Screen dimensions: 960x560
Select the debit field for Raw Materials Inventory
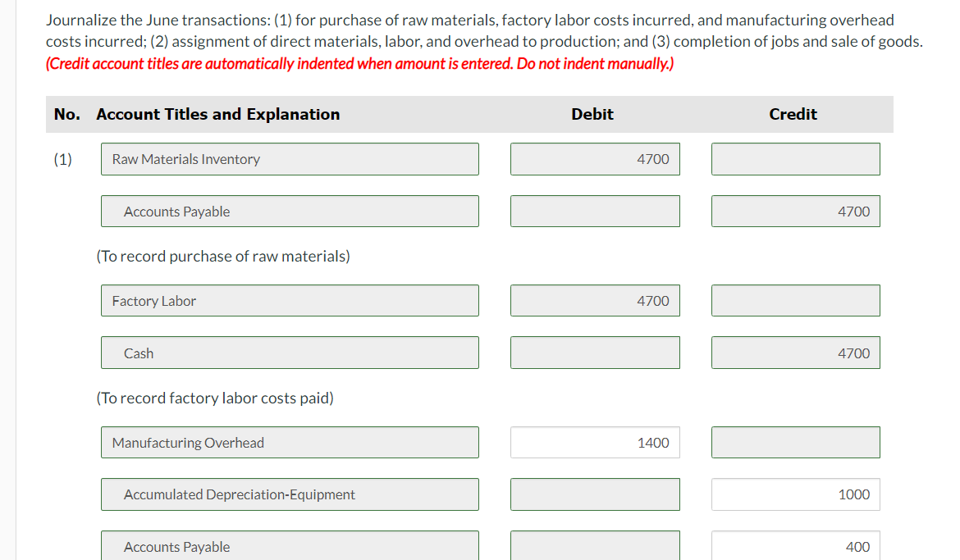(x=595, y=159)
